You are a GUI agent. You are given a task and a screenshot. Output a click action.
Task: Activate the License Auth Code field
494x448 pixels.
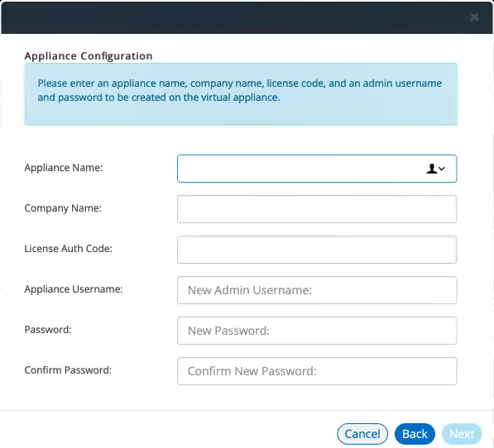coord(317,250)
